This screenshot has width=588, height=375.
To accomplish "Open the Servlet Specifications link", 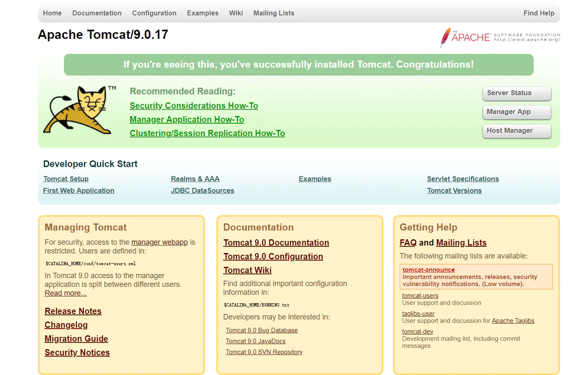I will [x=463, y=179].
